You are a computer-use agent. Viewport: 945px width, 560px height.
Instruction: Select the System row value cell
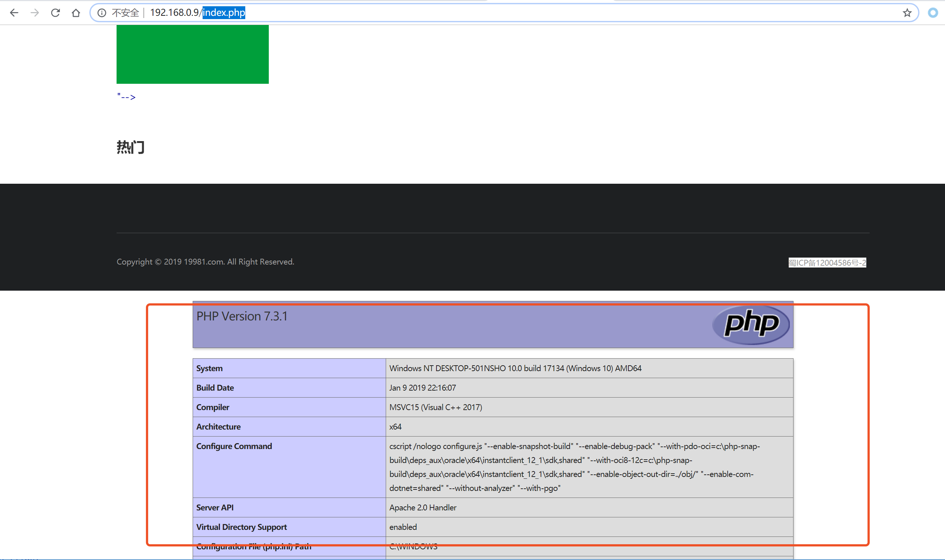(x=515, y=368)
